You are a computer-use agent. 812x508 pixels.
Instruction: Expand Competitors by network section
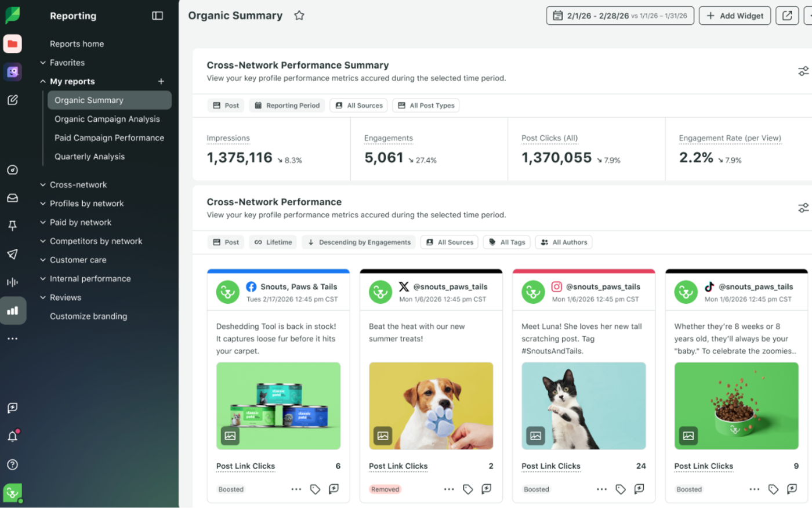coord(91,241)
